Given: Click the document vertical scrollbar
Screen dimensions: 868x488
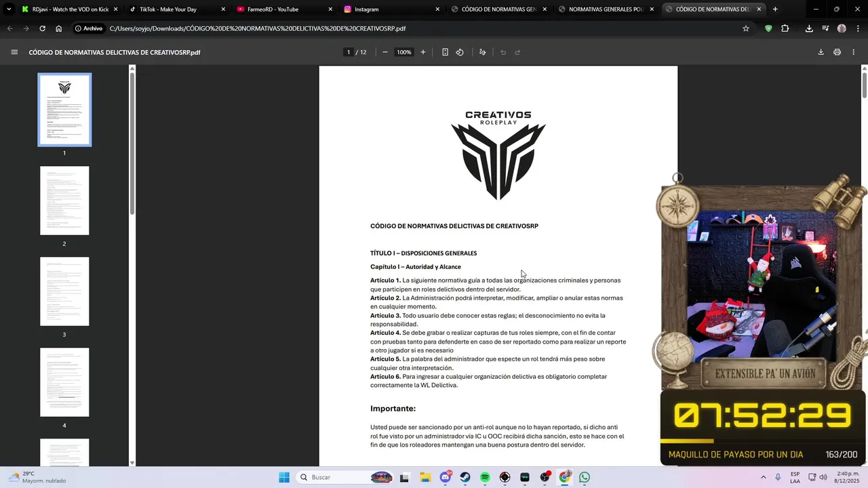Looking at the screenshot, I should point(864,85).
